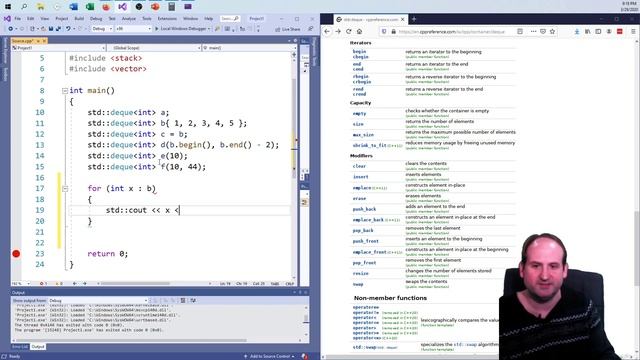Screen dimensions: 640x360
Task: Open the Extensions menu
Action: [x=167, y=19]
